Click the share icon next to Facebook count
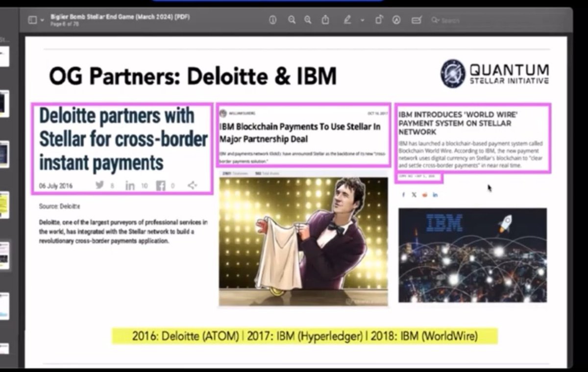Viewport: 588px width, 372px height. pyautogui.click(x=193, y=186)
